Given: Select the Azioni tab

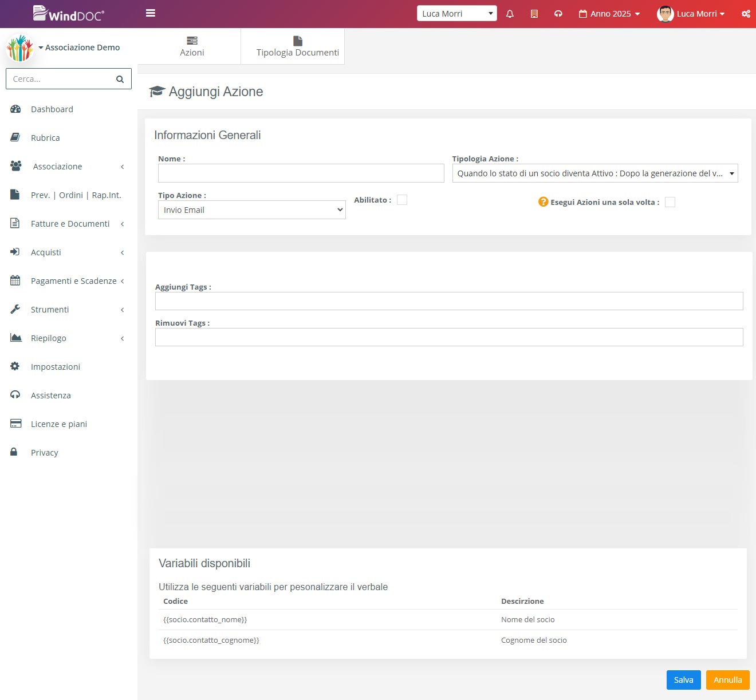Looking at the screenshot, I should 192,46.
